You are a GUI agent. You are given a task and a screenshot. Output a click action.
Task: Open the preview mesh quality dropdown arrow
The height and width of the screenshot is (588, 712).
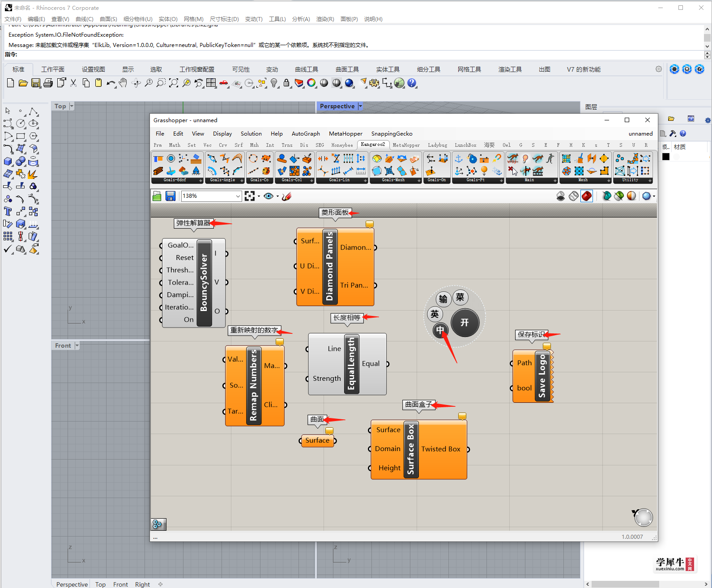654,196
